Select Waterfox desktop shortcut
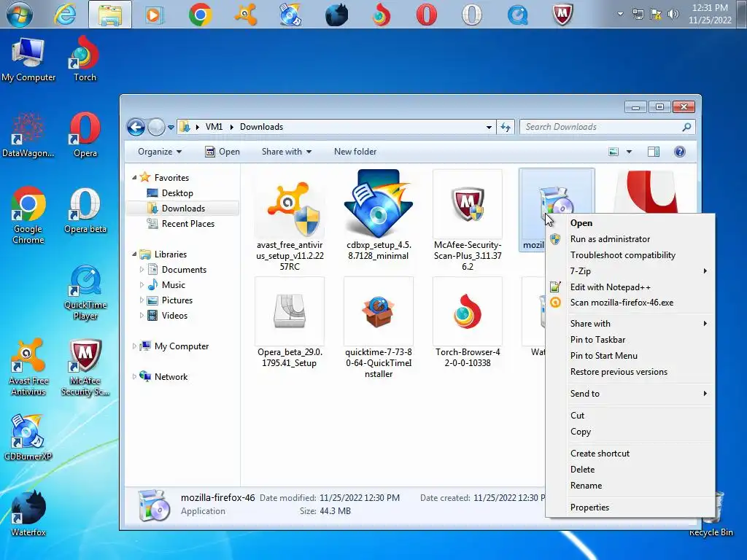The width and height of the screenshot is (747, 560). (x=28, y=513)
